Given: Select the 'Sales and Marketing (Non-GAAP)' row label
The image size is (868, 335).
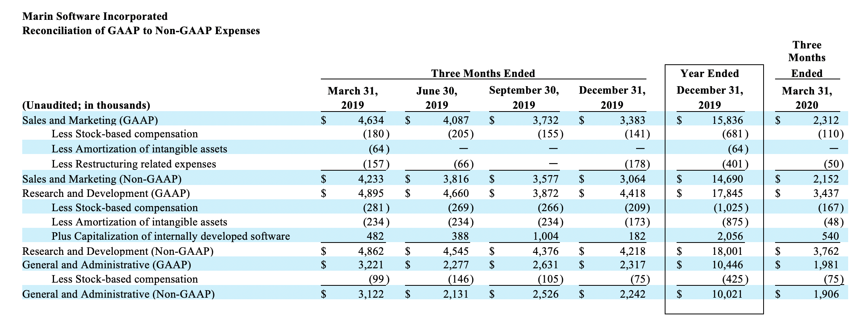Looking at the screenshot, I should point(102,179).
